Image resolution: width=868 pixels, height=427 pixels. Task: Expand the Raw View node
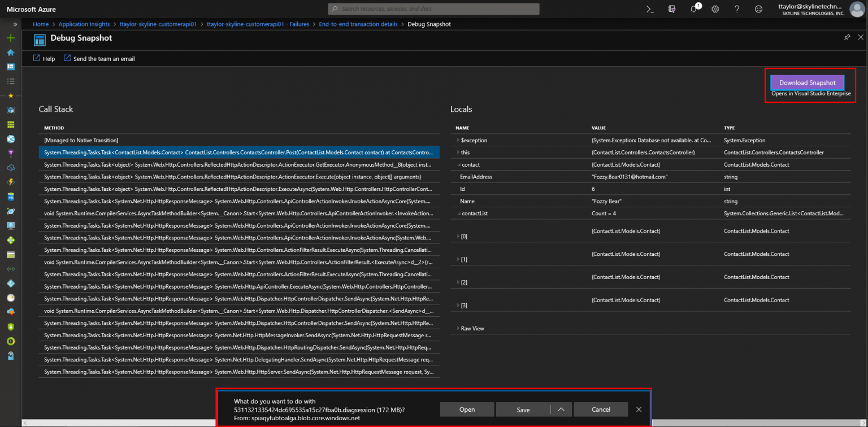click(458, 328)
